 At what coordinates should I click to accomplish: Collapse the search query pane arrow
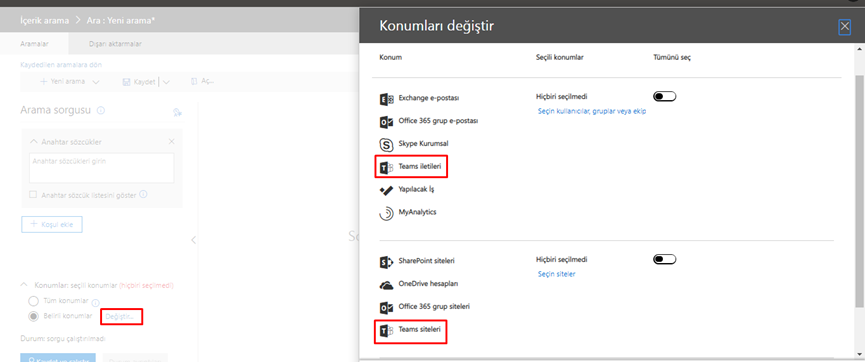coord(193,240)
